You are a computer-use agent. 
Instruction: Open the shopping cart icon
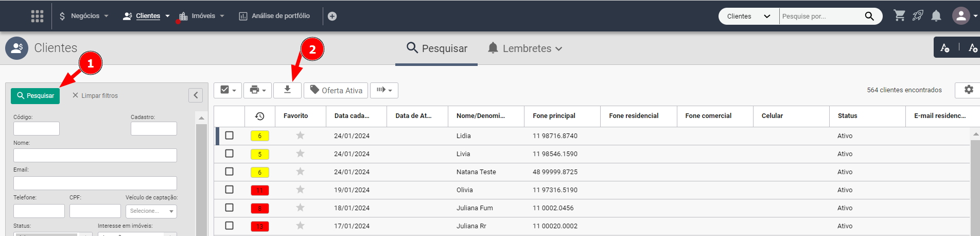pos(899,16)
